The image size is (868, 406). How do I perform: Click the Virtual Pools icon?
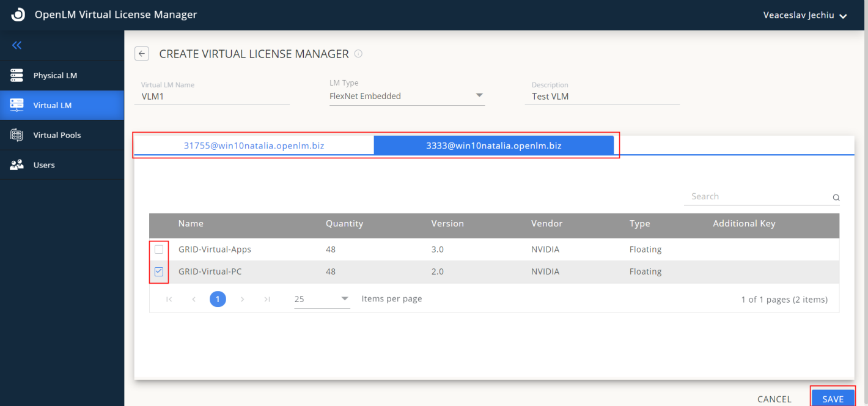17,135
